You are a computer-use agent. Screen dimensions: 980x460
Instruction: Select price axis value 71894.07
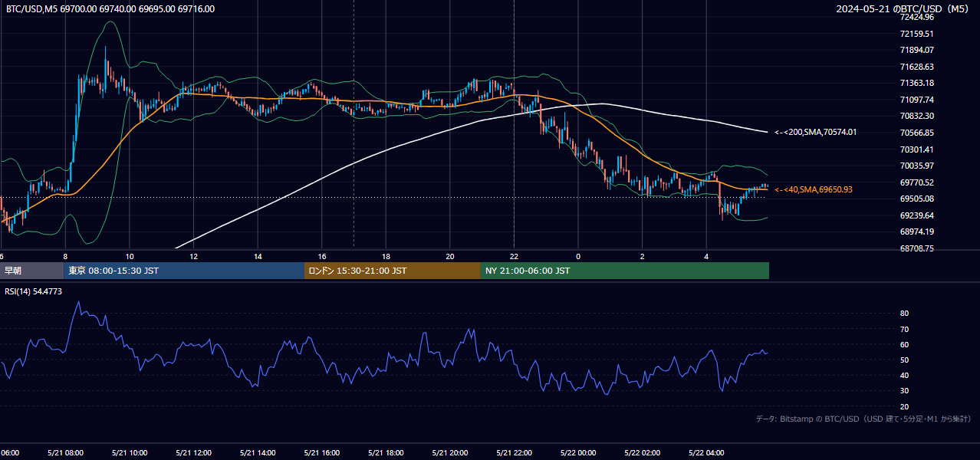tap(917, 50)
